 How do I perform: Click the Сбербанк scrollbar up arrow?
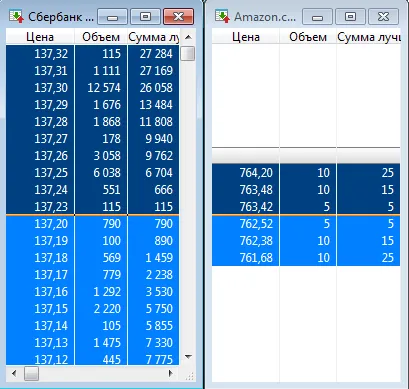(x=188, y=37)
